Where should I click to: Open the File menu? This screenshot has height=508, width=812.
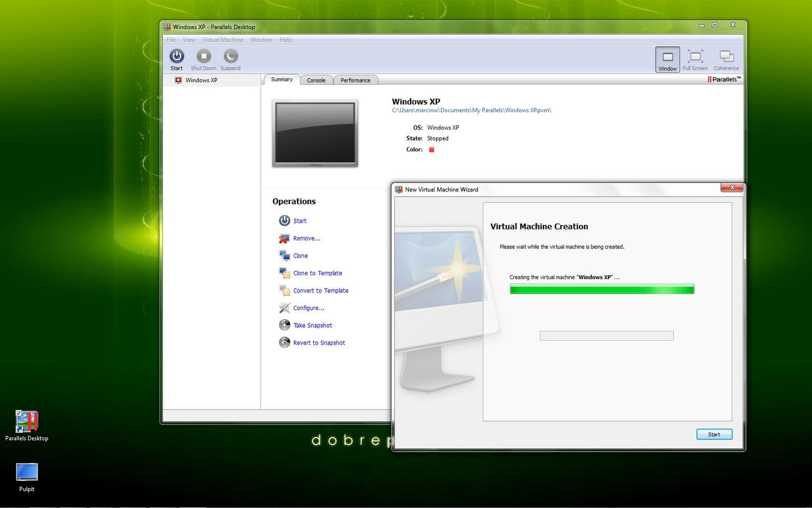[171, 40]
